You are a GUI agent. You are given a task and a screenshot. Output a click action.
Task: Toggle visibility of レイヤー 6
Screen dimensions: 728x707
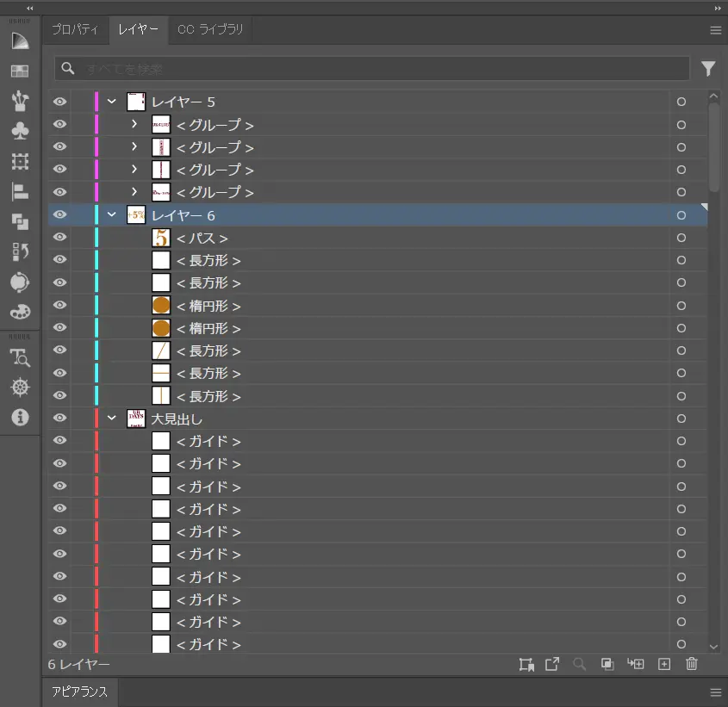pos(59,215)
